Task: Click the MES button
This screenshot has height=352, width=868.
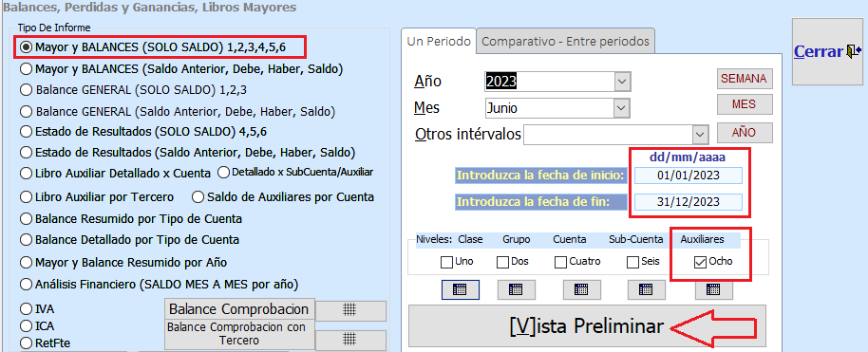Action: pyautogui.click(x=745, y=104)
